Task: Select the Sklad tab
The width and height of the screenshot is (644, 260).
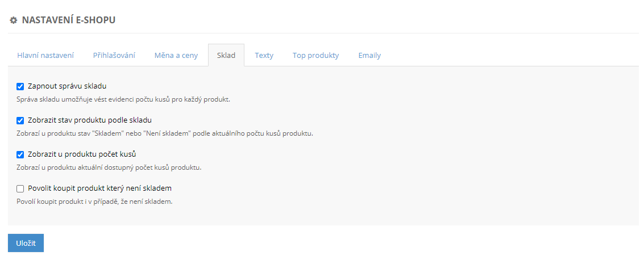Action: (x=226, y=56)
